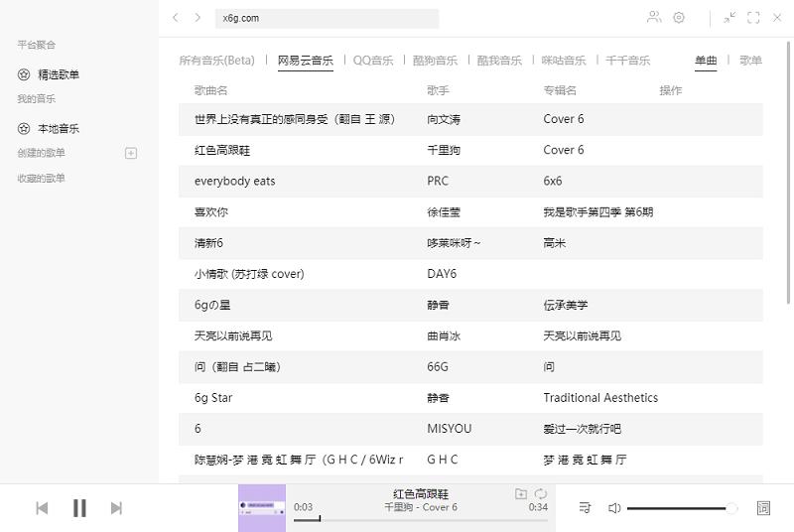Select the song 清新6
Image resolution: width=794 pixels, height=532 pixels.
(208, 243)
